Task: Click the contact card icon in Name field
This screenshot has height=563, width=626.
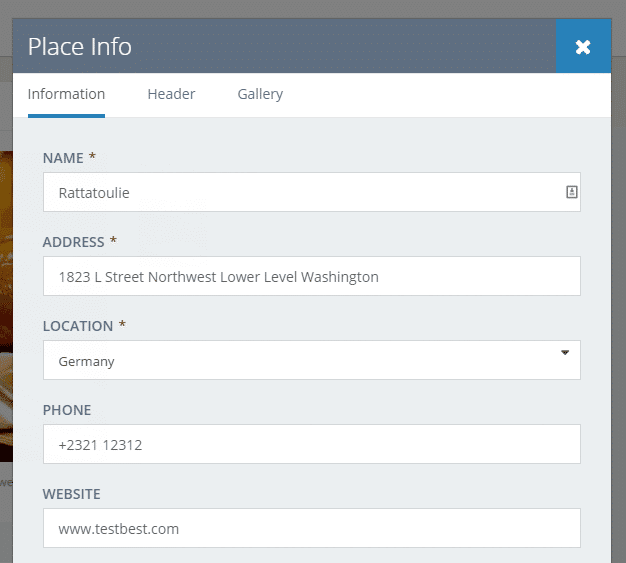Action: (572, 192)
